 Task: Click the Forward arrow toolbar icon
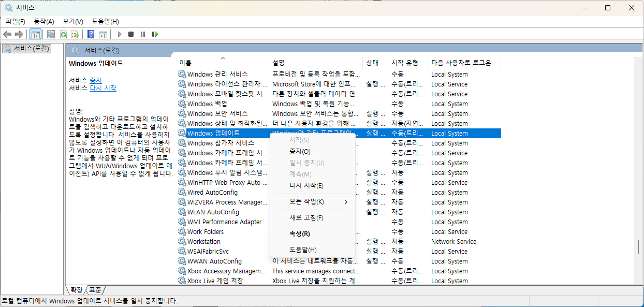point(19,34)
